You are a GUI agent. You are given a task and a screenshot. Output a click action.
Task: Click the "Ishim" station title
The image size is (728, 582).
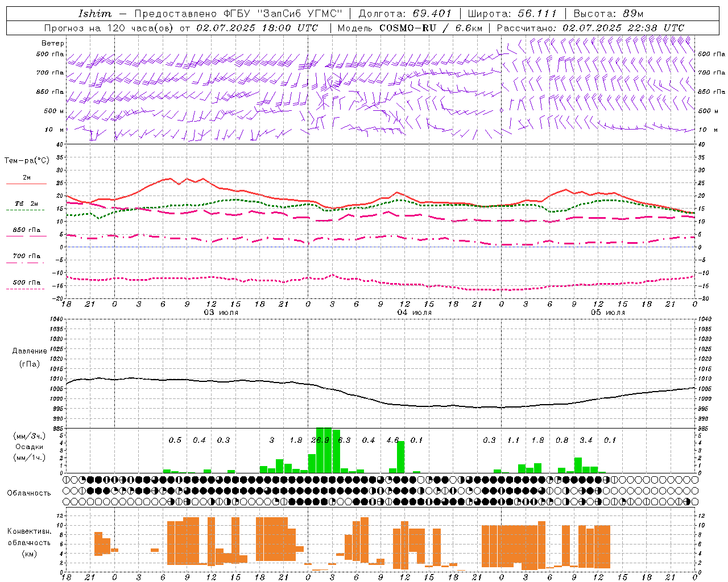(x=94, y=13)
